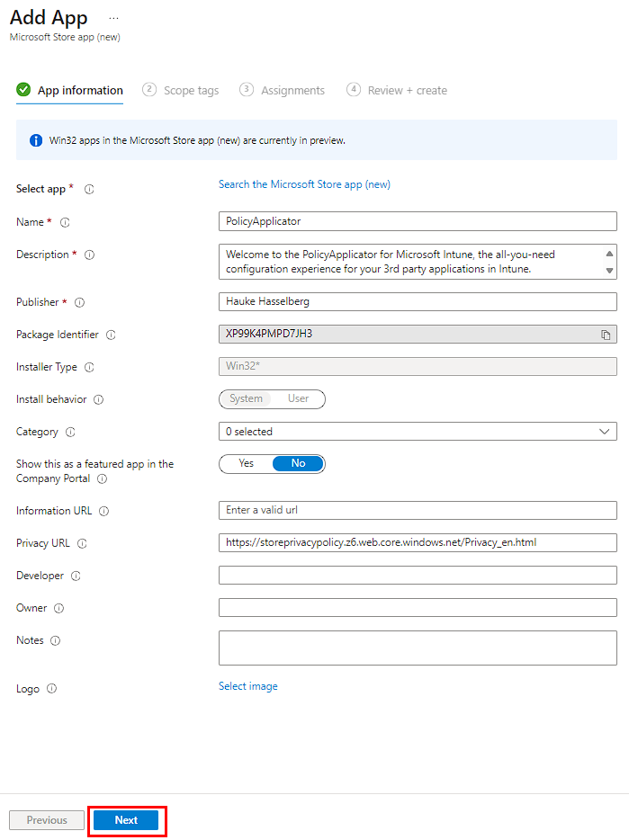Click info icon beside Privacy URL
Image resolution: width=629 pixels, height=840 pixels.
point(82,544)
